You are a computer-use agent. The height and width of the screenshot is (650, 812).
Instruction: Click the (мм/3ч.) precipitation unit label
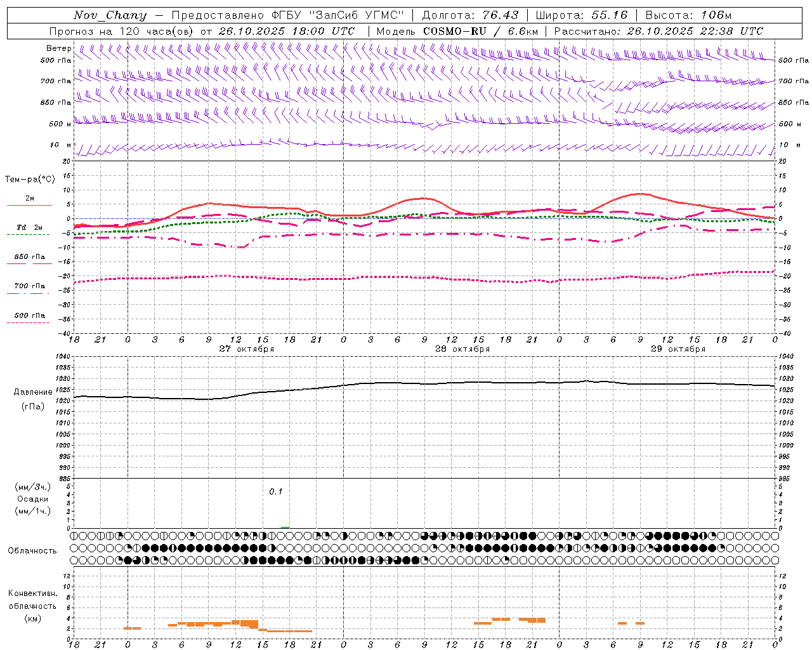click(x=32, y=487)
